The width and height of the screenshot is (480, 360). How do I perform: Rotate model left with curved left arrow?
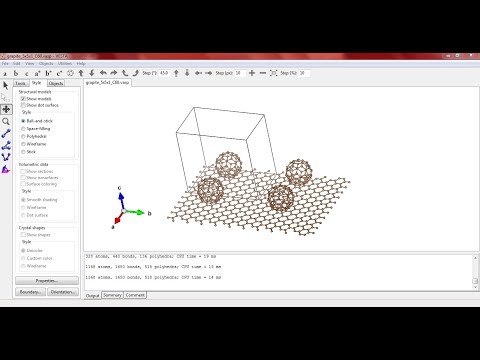coord(103,73)
